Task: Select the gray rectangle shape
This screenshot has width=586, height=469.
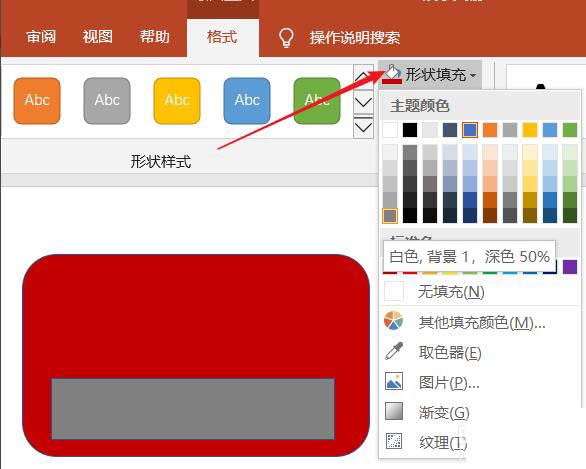Action: pos(193,409)
